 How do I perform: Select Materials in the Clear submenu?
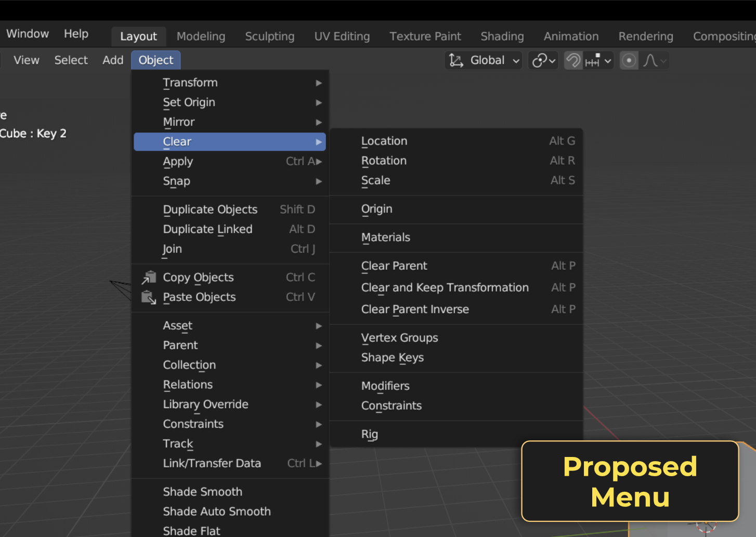457,238
